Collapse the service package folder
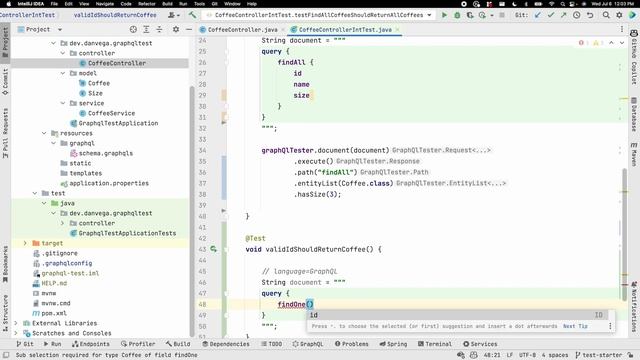640x360 pixels. [63, 103]
